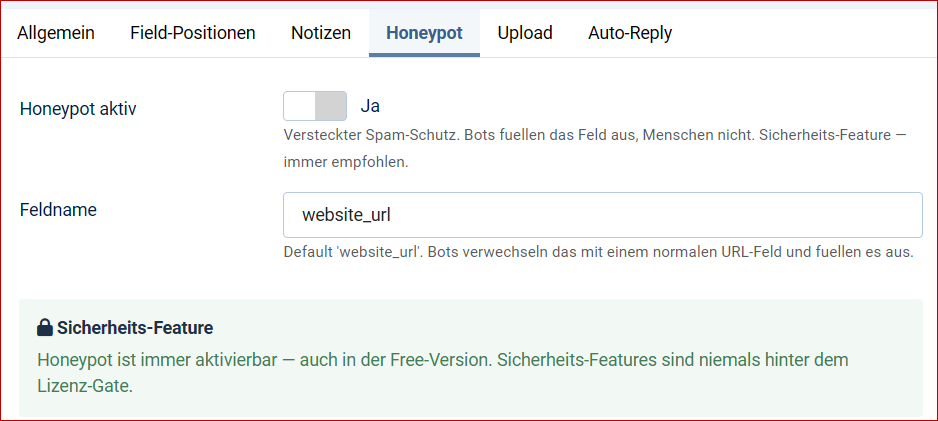Viewport: 938px width, 421px height.
Task: Click the Feldname label
Action: pos(58,210)
